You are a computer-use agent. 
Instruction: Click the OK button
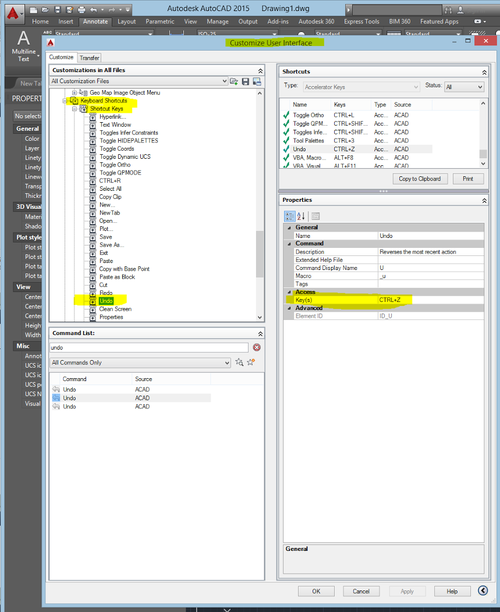tap(316, 591)
